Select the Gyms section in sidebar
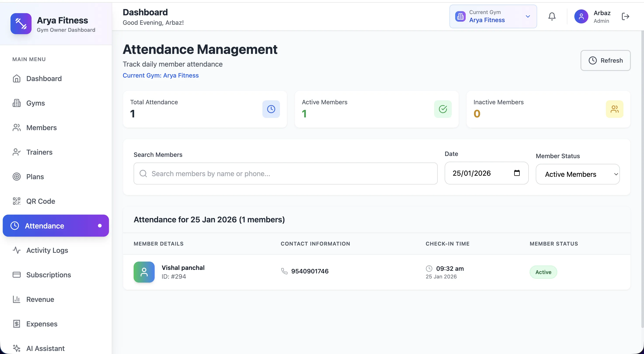 click(x=35, y=103)
